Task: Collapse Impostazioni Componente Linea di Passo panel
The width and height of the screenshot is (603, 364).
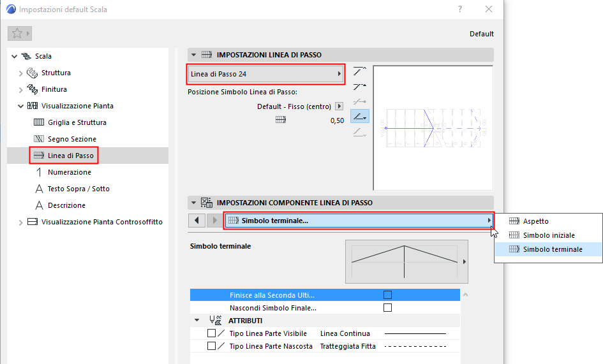Action: coord(193,203)
